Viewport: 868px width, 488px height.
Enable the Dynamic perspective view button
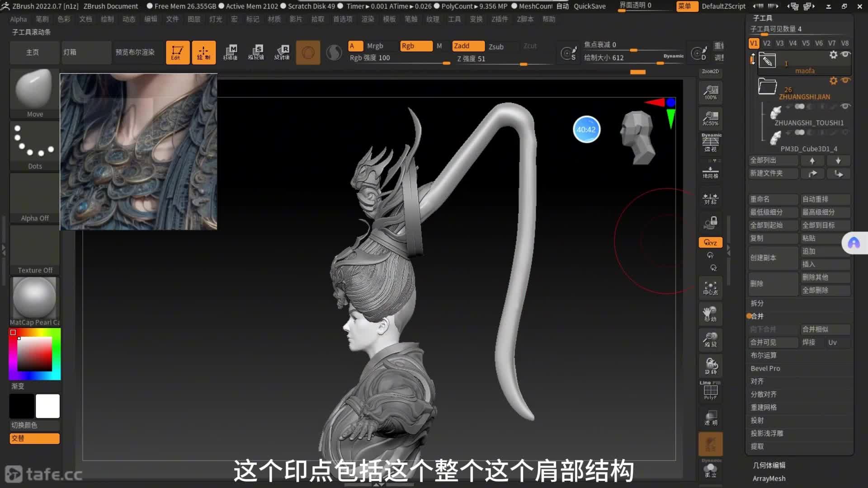711,143
